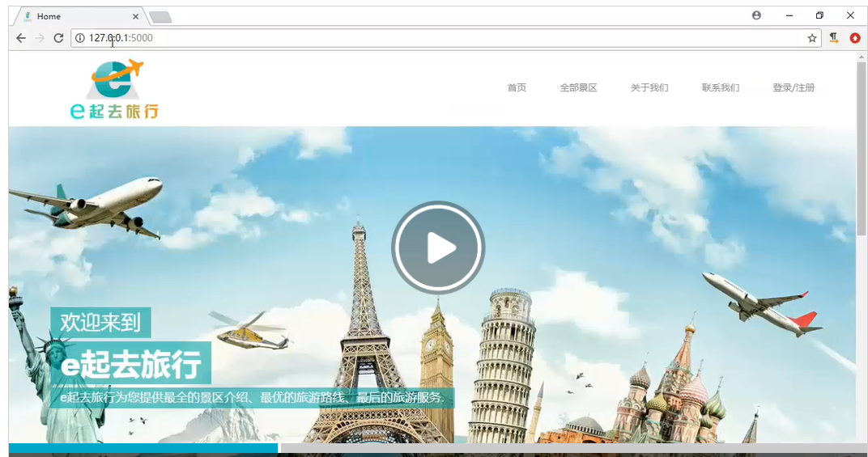
Task: Click the banner description about 旅游服务
Action: coord(252,398)
